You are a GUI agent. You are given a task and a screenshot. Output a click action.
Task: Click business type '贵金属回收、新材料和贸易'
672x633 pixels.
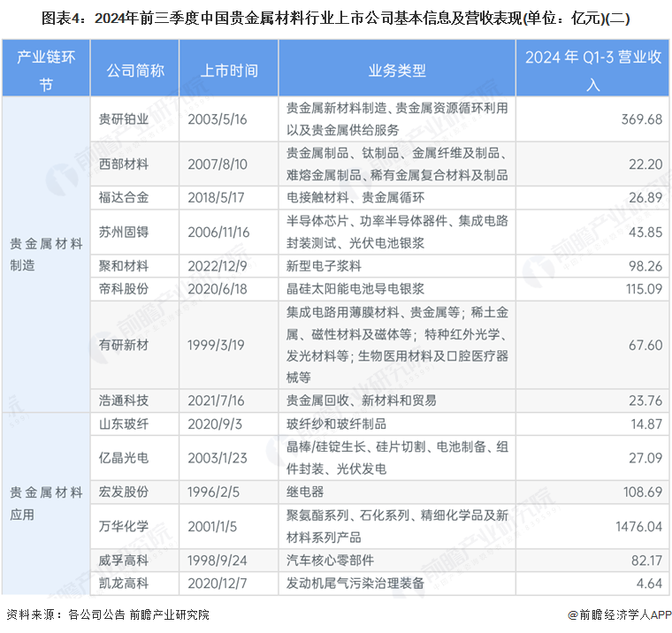(x=362, y=400)
